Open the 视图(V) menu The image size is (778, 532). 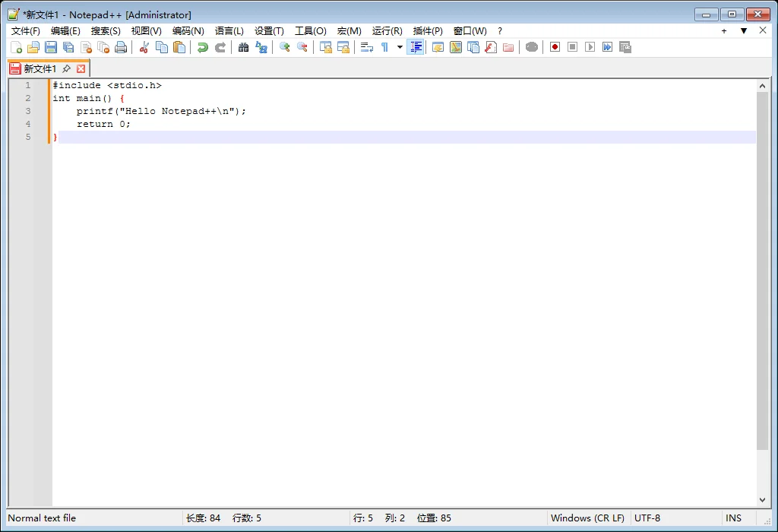147,30
